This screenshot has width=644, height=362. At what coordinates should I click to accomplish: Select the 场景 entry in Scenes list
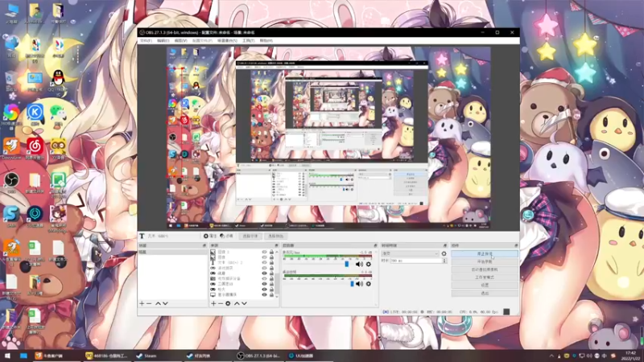(172, 252)
